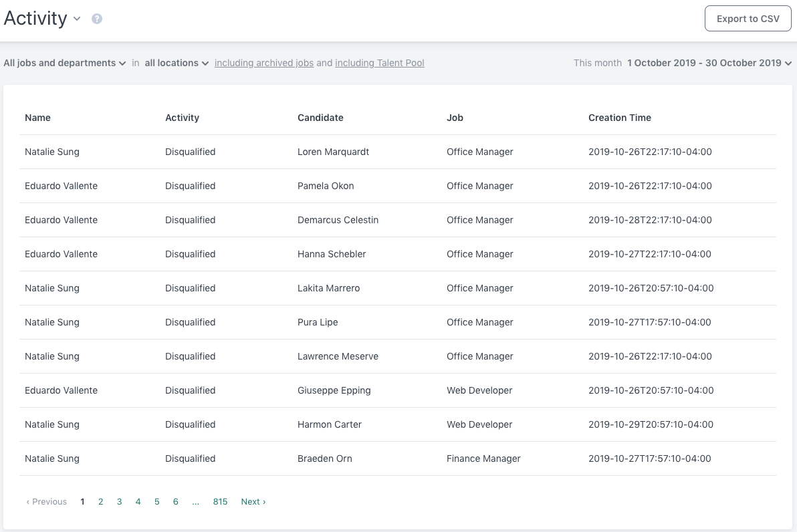Select candidate Loren Marquardt
Viewport: 797px width, 532px height.
click(333, 152)
